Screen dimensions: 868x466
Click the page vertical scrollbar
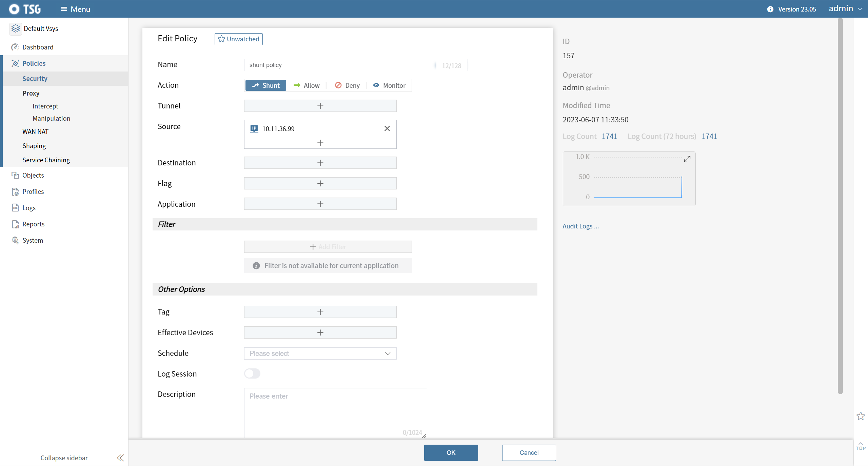click(x=840, y=203)
